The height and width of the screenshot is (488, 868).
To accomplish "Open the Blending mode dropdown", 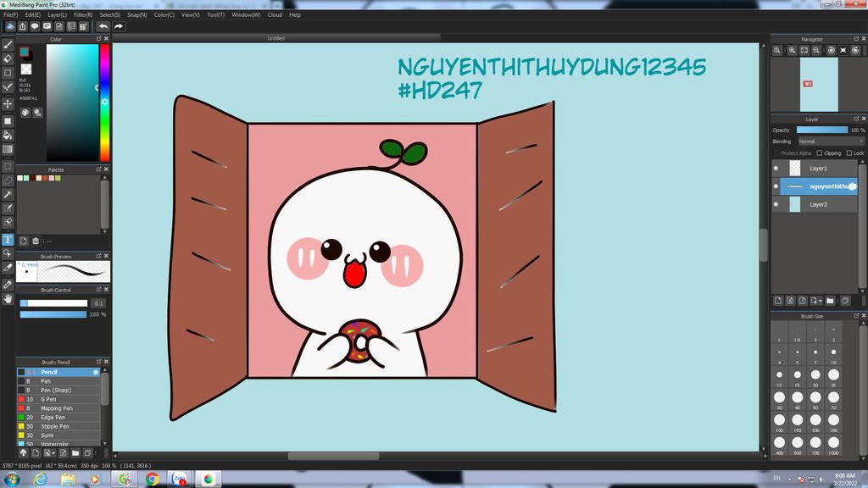I will pyautogui.click(x=831, y=141).
